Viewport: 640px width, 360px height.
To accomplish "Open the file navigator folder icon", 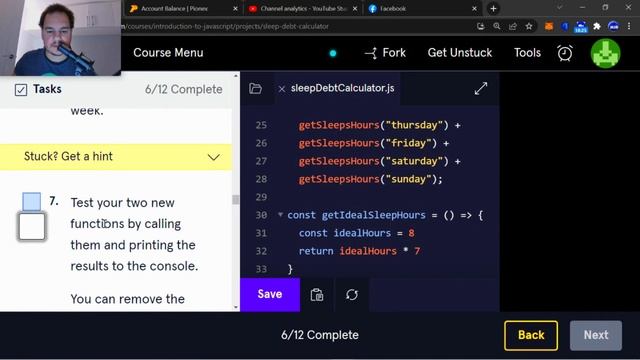I will [256, 88].
